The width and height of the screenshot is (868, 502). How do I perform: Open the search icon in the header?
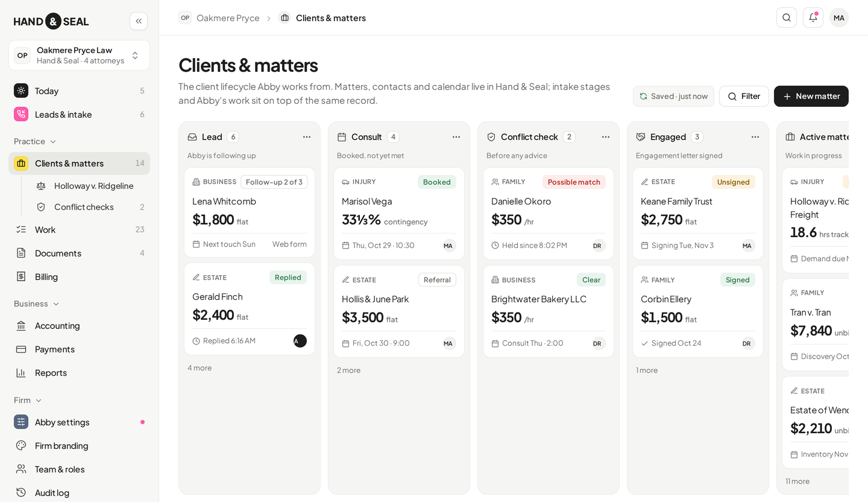(787, 17)
